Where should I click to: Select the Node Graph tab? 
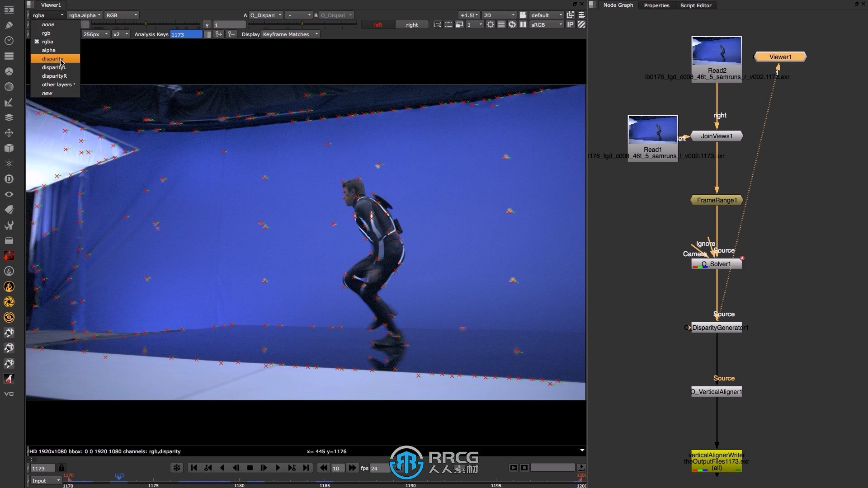coord(618,5)
